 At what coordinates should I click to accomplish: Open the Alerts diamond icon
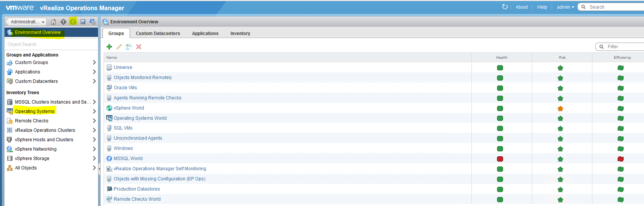63,22
